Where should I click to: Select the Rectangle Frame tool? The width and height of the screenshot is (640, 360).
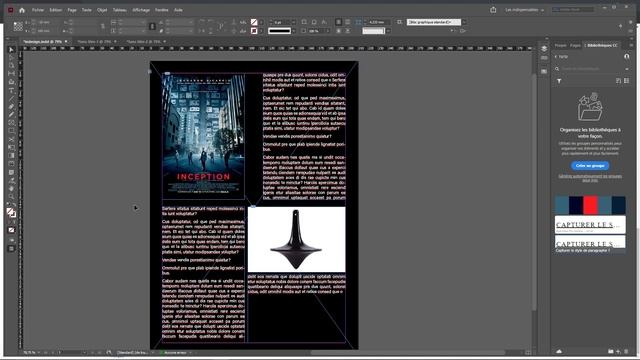coord(11,123)
